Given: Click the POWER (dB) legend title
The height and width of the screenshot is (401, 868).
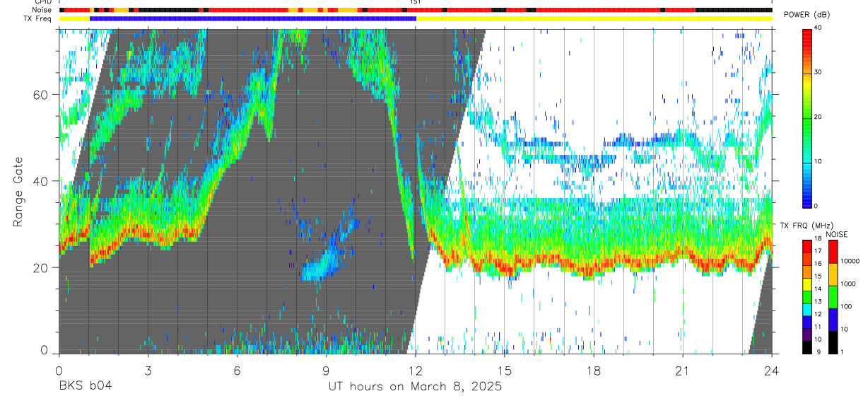Looking at the screenshot, I should click(x=807, y=16).
